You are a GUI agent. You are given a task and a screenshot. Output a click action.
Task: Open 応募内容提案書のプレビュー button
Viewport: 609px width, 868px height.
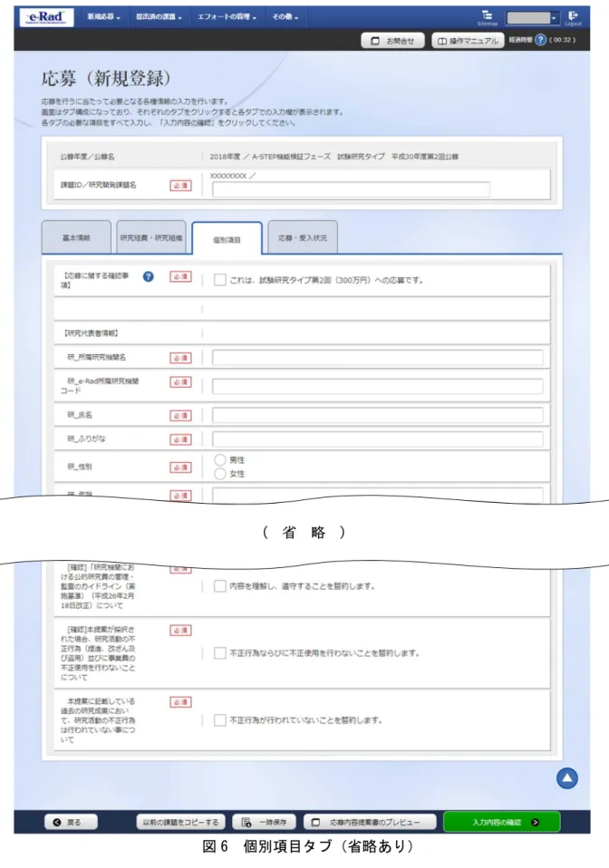[370, 822]
